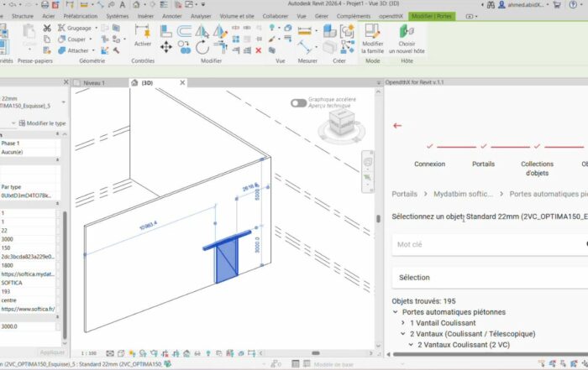Click the Mot clé search field
Image resolution: width=588 pixels, height=370 pixels.
click(490, 244)
